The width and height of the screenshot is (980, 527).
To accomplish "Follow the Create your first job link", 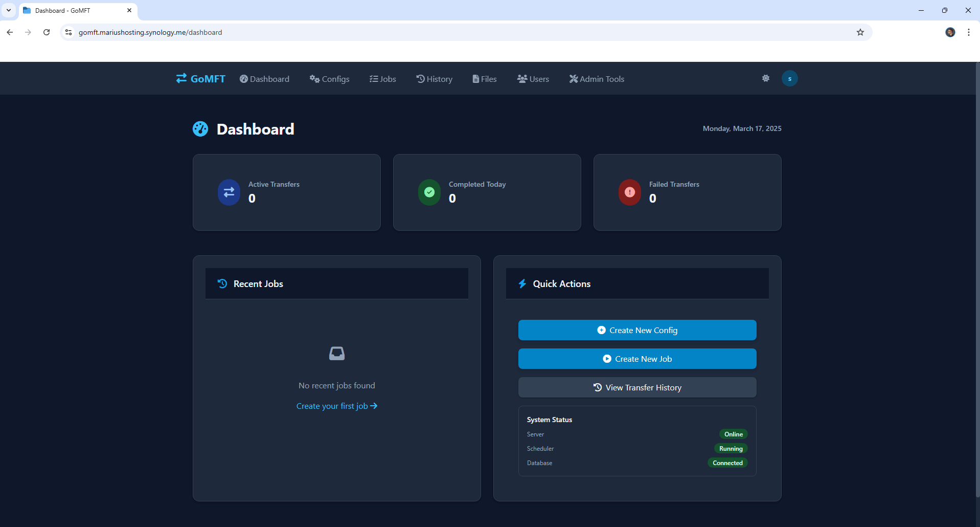I will click(337, 406).
